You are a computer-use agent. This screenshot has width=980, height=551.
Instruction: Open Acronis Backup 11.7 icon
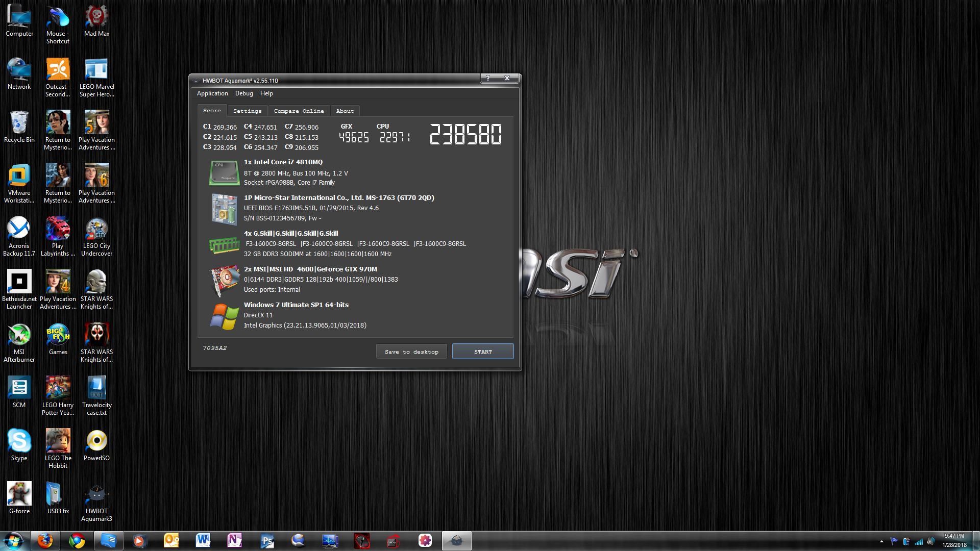[19, 237]
